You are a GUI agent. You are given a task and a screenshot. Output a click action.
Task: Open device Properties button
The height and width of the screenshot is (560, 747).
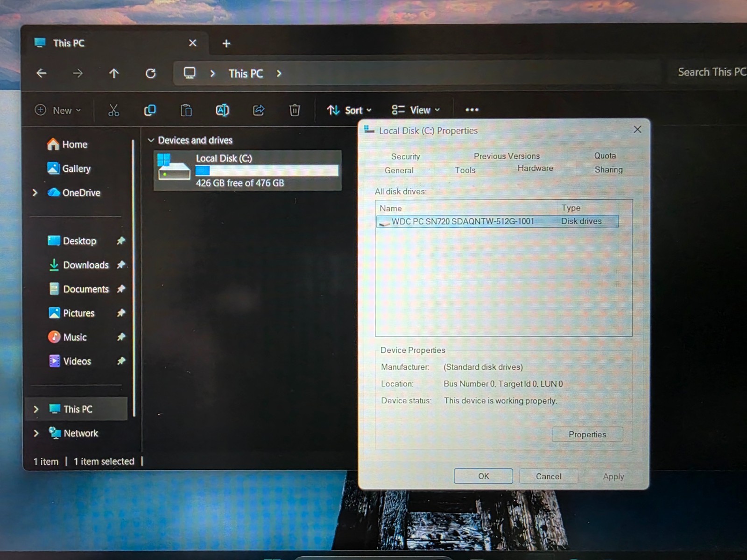click(587, 434)
